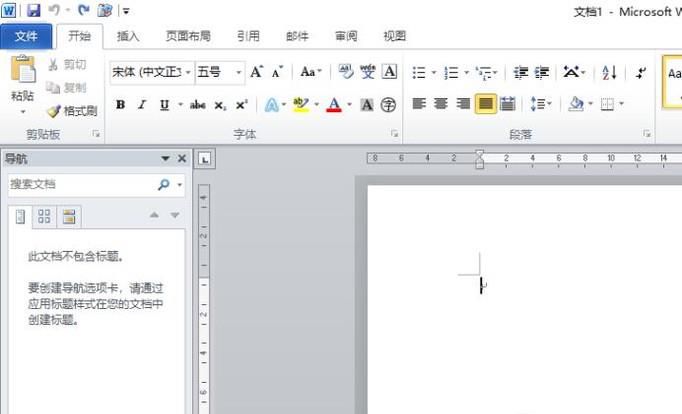Decrease paragraph indent
The height and width of the screenshot is (414, 682).
(521, 72)
